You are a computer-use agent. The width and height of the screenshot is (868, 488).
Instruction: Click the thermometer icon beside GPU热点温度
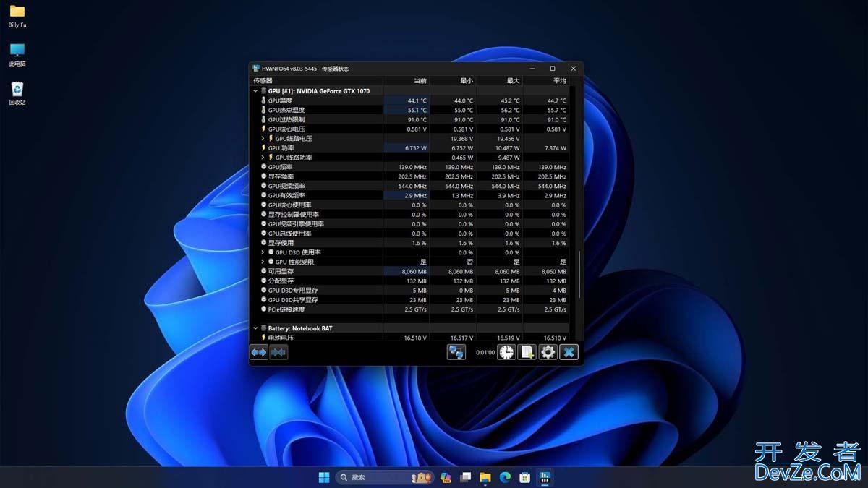[x=263, y=110]
